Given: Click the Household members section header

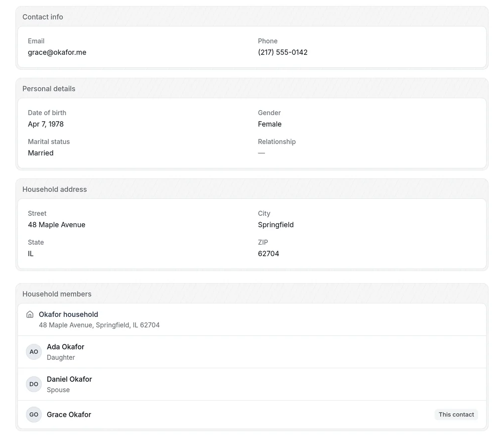Looking at the screenshot, I should tap(57, 294).
